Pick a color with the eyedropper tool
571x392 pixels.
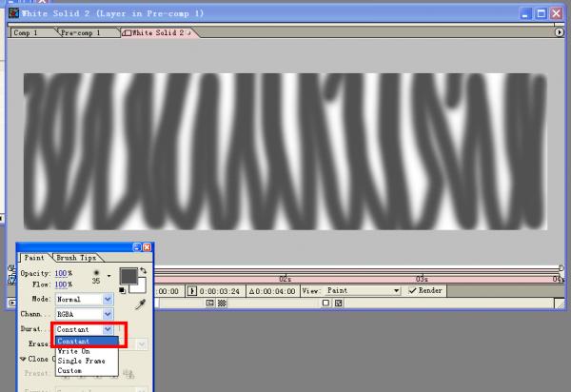141,304
